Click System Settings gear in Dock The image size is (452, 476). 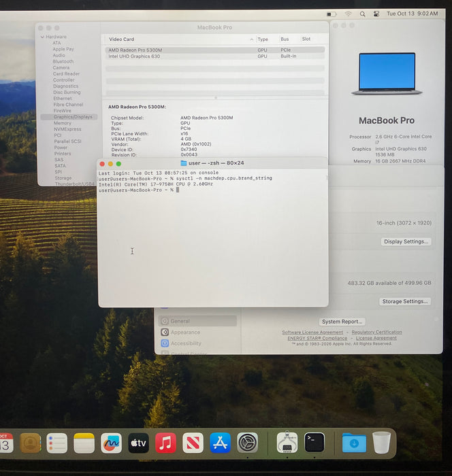click(x=247, y=443)
